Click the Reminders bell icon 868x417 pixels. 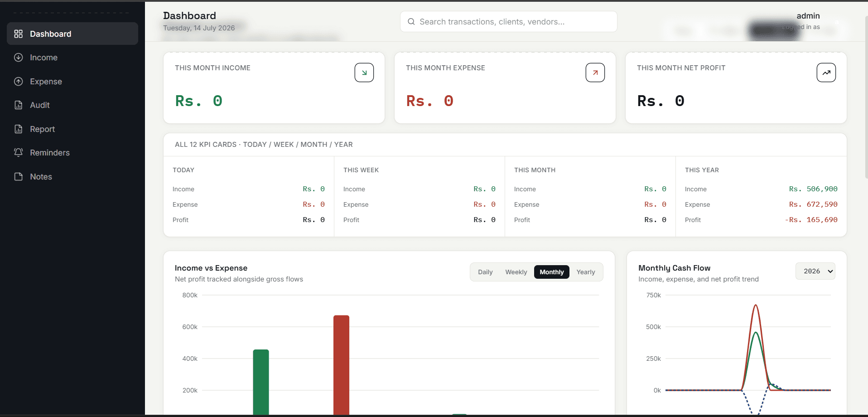(x=18, y=153)
